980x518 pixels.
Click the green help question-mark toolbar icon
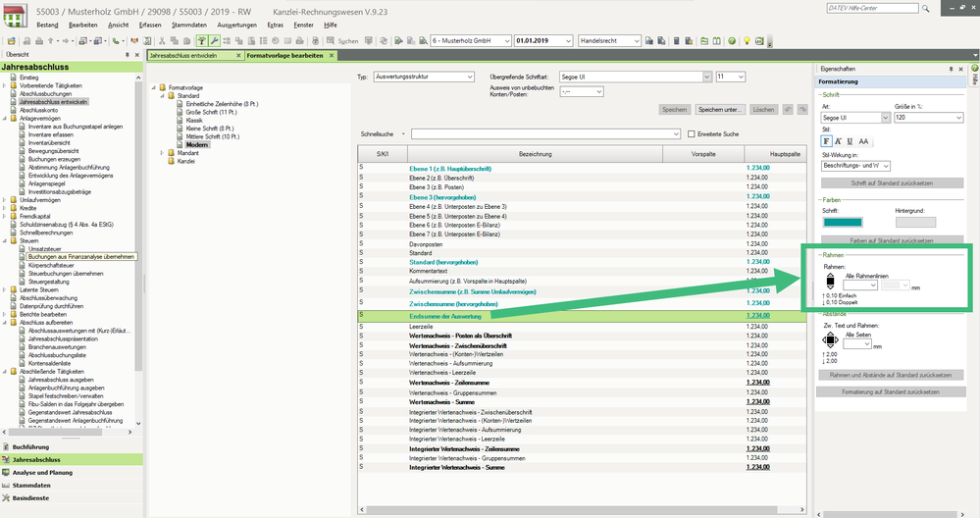tap(732, 40)
